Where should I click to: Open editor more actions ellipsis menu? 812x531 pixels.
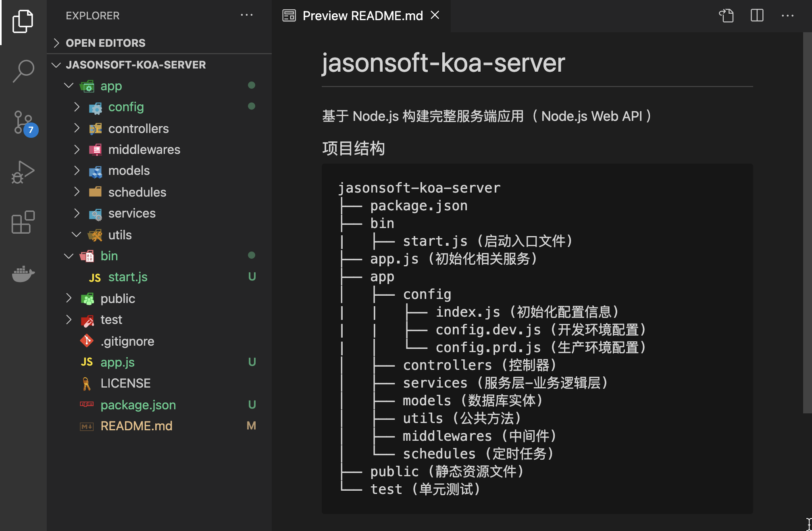(787, 16)
